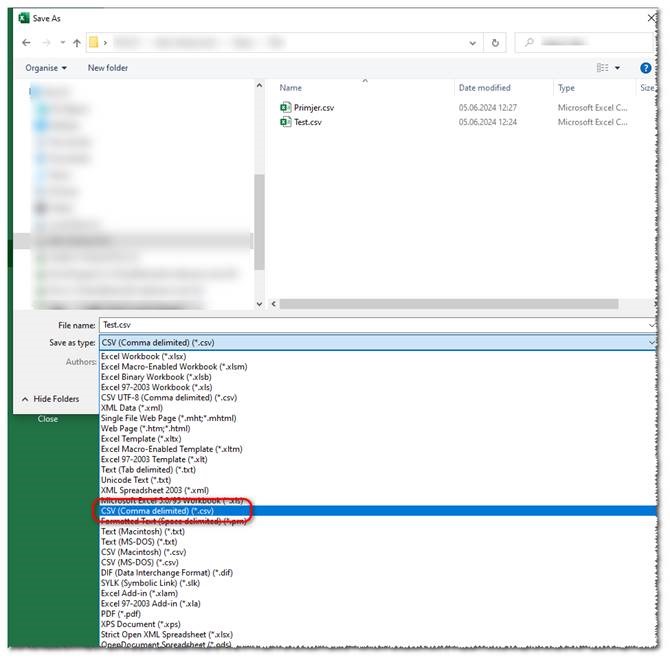Choose Excel Template (*.xltx) type
Screen dimensions: 670x660
click(x=141, y=439)
